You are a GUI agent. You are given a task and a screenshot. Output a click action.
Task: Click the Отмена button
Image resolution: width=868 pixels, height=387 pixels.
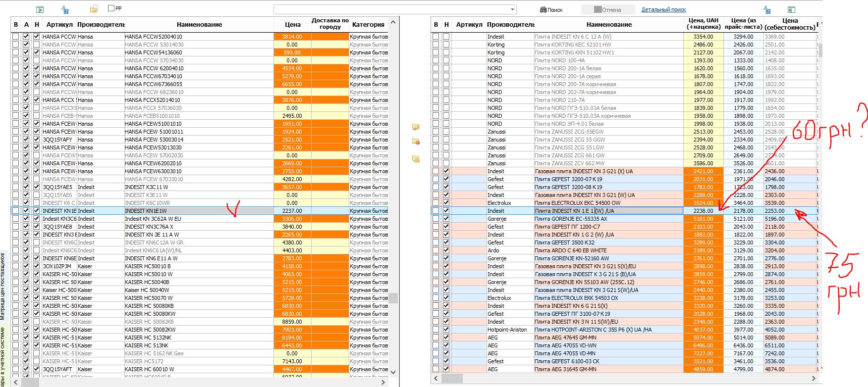coord(608,9)
